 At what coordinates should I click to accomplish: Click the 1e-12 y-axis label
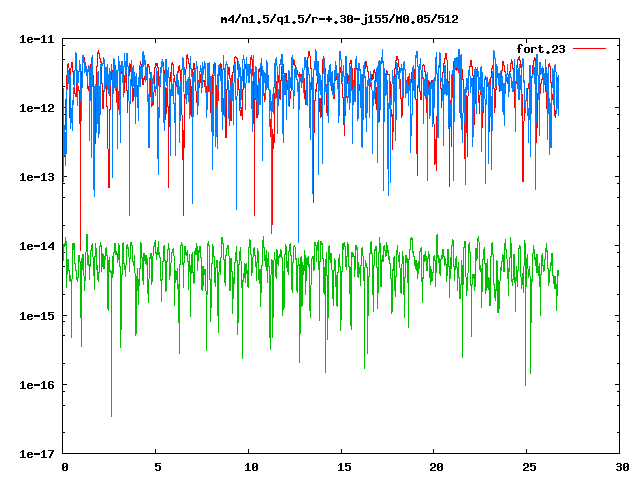[x=37, y=108]
